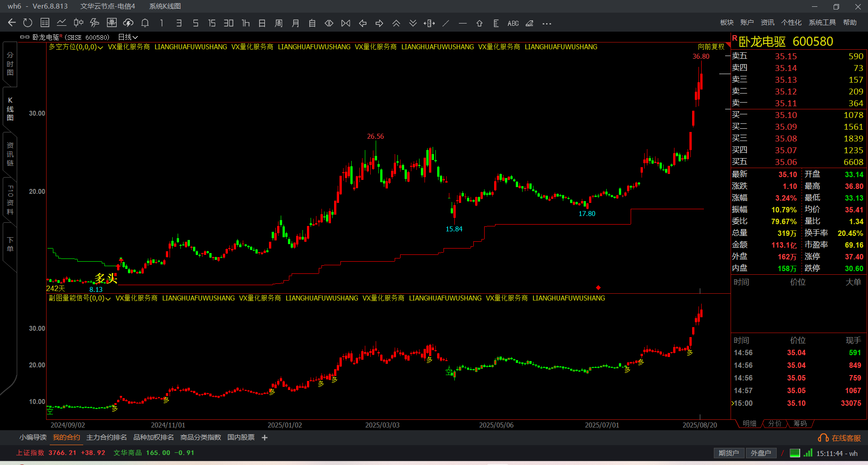
Task: Switch to weekly (周) period
Action: (279, 23)
